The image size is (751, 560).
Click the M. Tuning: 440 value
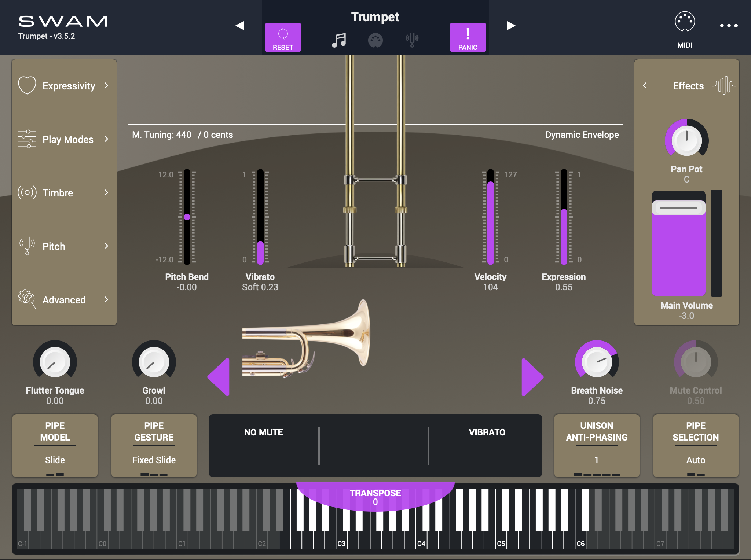(x=161, y=135)
